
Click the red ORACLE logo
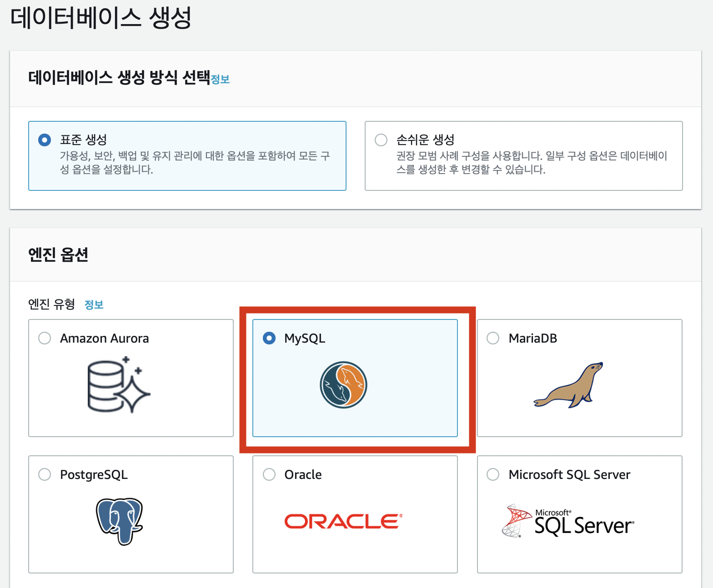[344, 521]
